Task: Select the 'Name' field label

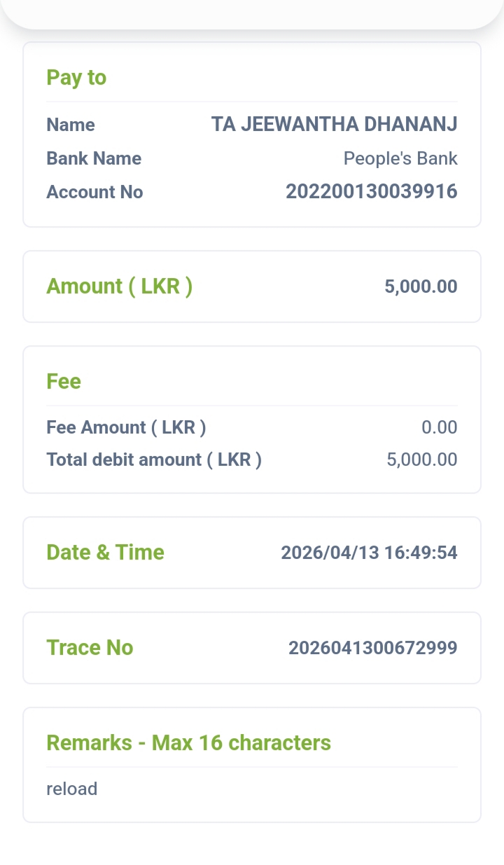Action: click(x=71, y=125)
